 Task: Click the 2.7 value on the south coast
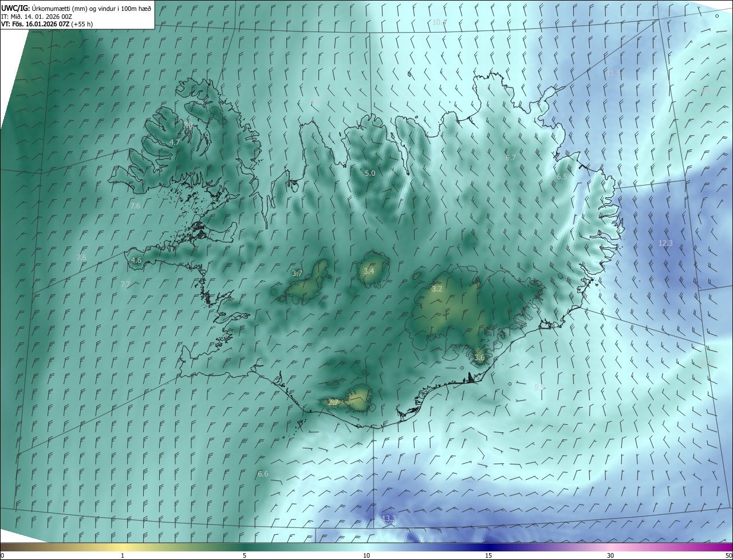point(333,403)
